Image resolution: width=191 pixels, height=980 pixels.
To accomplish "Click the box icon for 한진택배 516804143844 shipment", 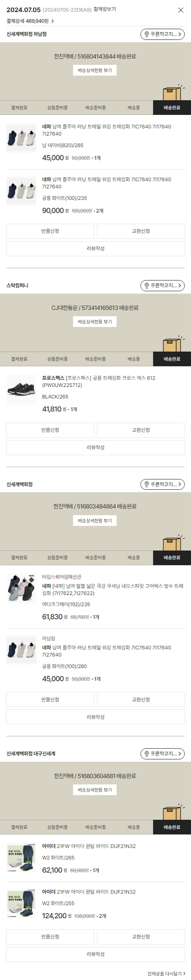I will click(172, 93).
